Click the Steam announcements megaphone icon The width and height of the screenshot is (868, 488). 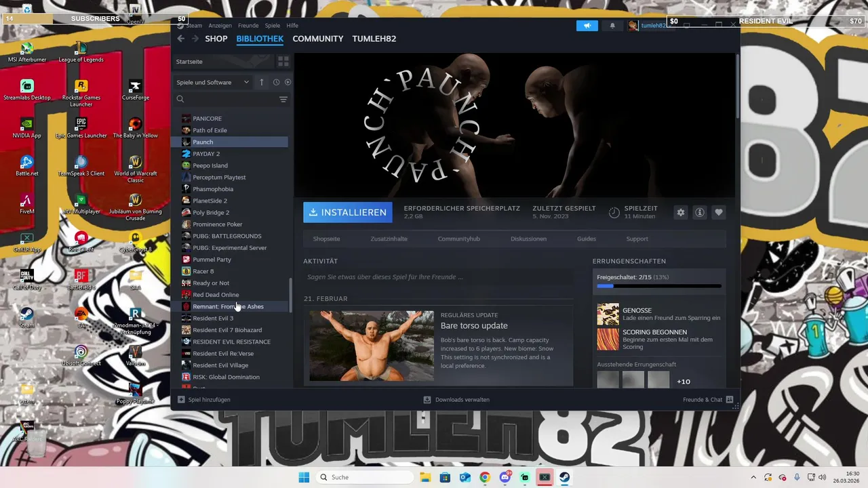click(x=587, y=26)
